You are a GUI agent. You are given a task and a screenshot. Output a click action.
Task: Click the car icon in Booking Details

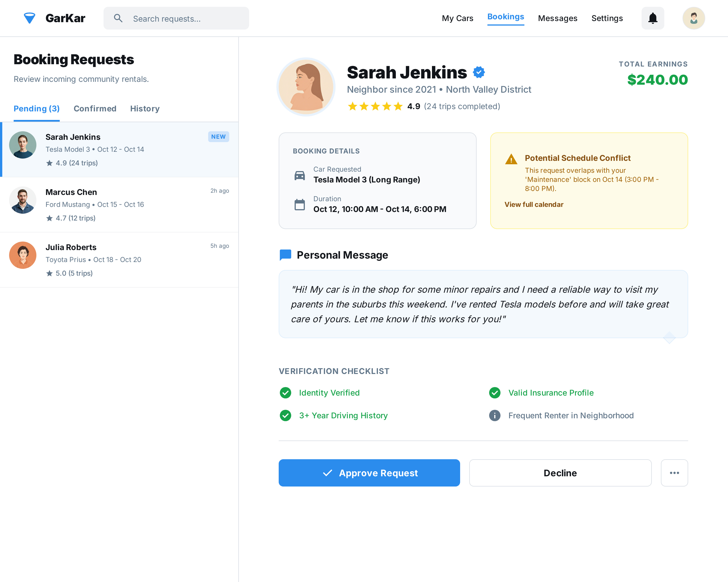(299, 175)
